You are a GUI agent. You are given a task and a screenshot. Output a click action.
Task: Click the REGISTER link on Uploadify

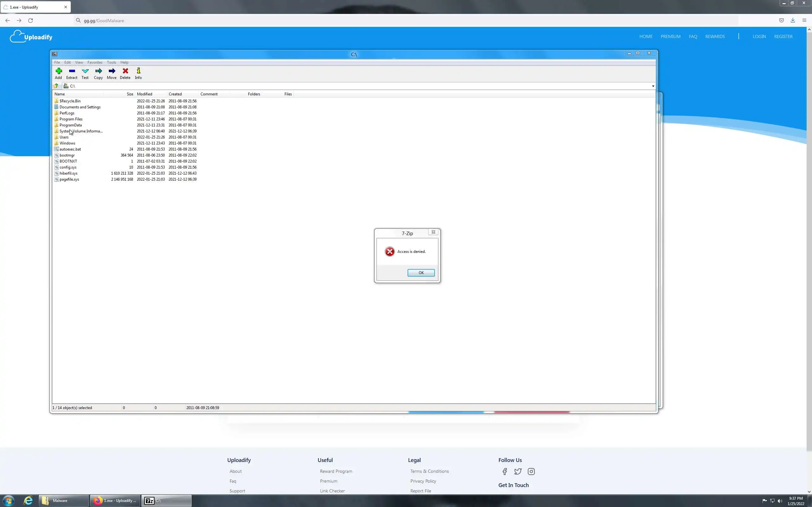click(x=783, y=36)
